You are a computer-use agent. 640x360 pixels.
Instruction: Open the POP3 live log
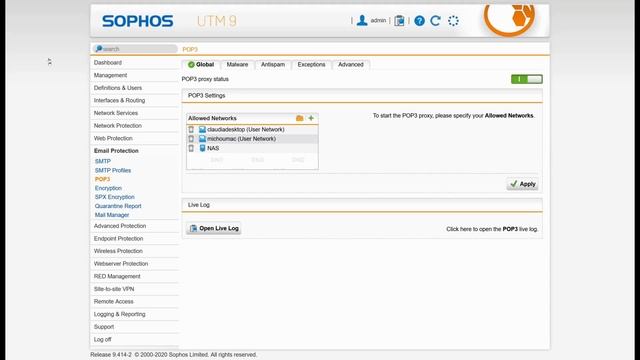point(214,228)
